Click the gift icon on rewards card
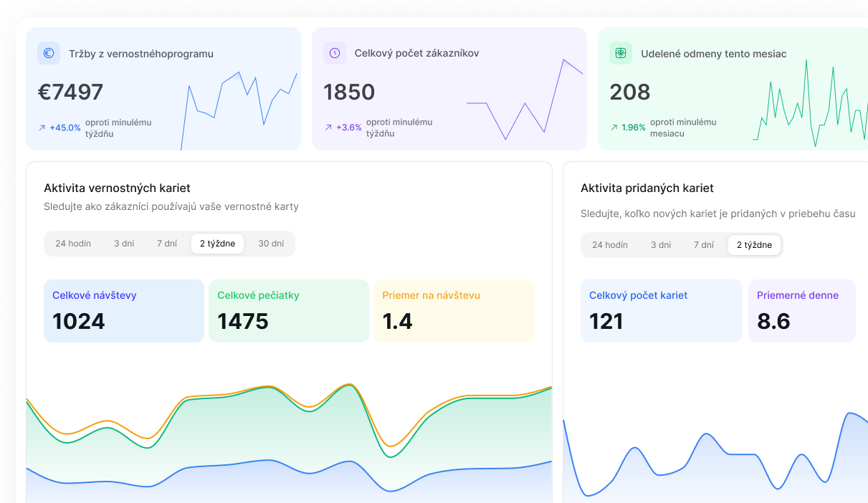868x503 pixels. click(621, 53)
